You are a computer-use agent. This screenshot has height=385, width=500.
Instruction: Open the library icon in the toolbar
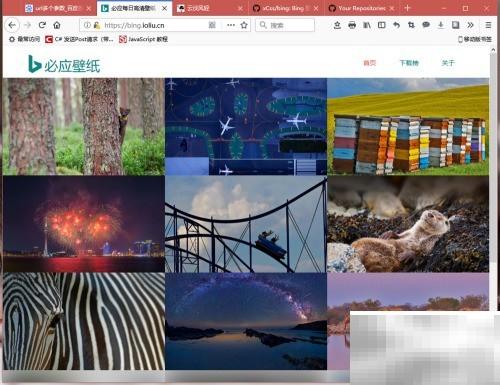pyautogui.click(x=367, y=25)
